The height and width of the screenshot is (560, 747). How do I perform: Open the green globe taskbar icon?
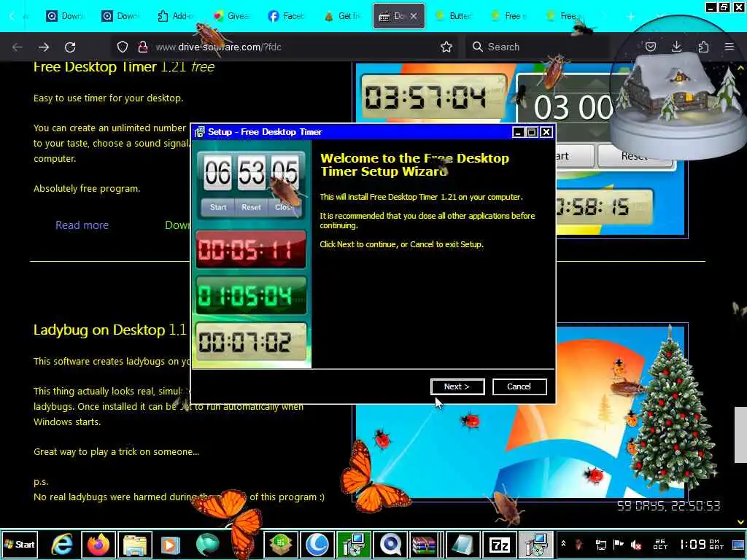pyautogui.click(x=208, y=544)
